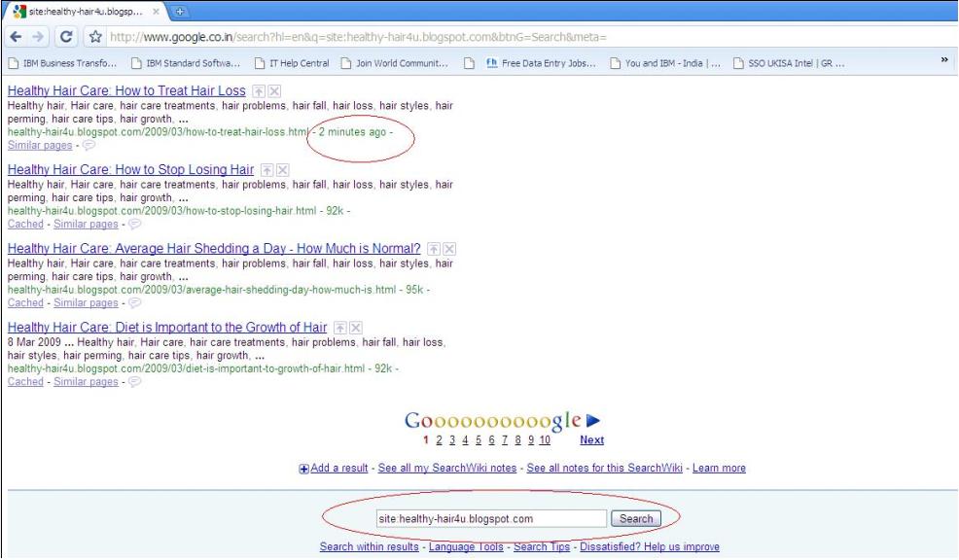
Task: Comment on How to Treat Hair Loss result
Action: point(89,146)
